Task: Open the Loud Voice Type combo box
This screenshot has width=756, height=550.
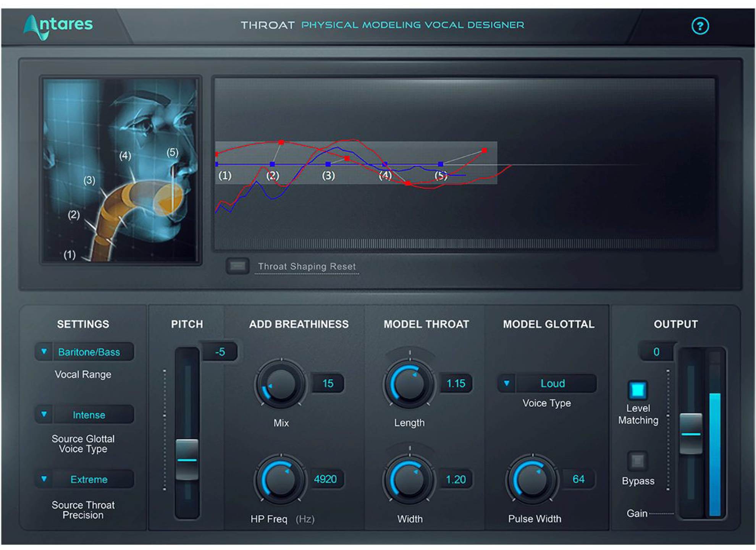Action: click(547, 383)
